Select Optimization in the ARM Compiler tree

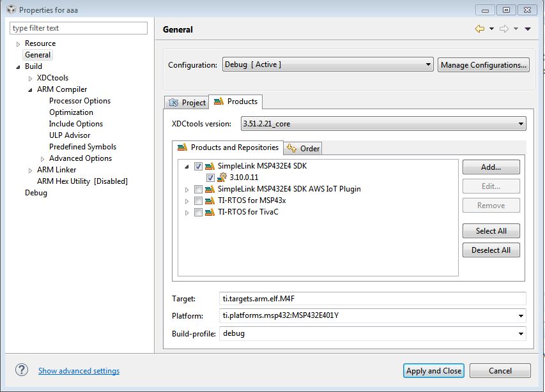coord(71,112)
